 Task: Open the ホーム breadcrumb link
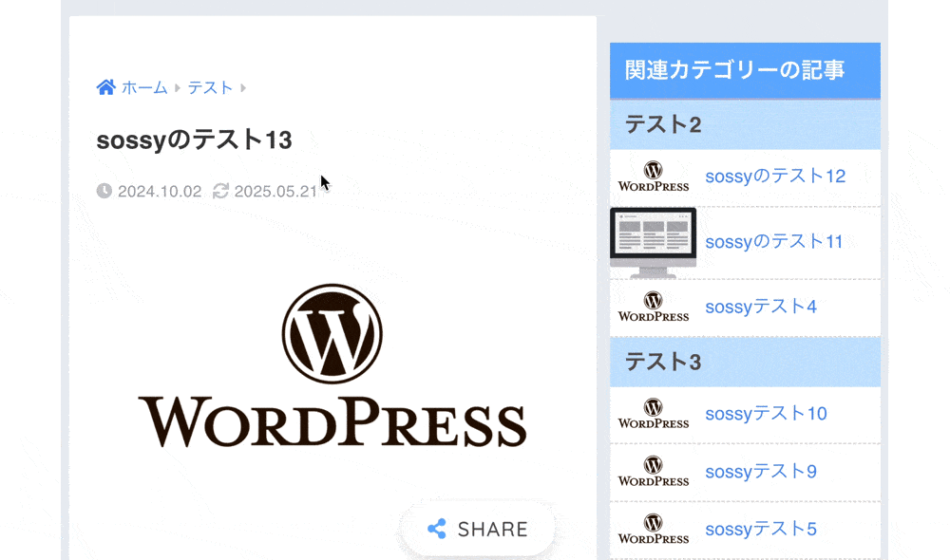(144, 87)
